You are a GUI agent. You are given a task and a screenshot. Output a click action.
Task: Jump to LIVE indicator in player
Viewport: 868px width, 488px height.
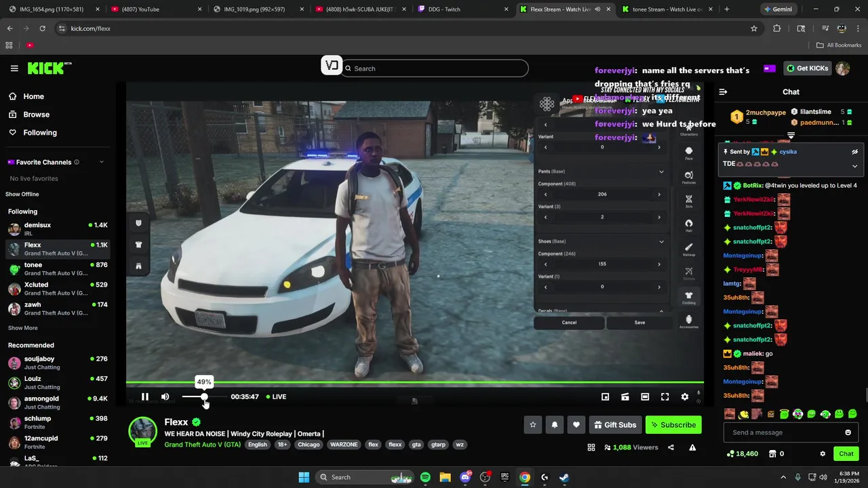(x=276, y=396)
